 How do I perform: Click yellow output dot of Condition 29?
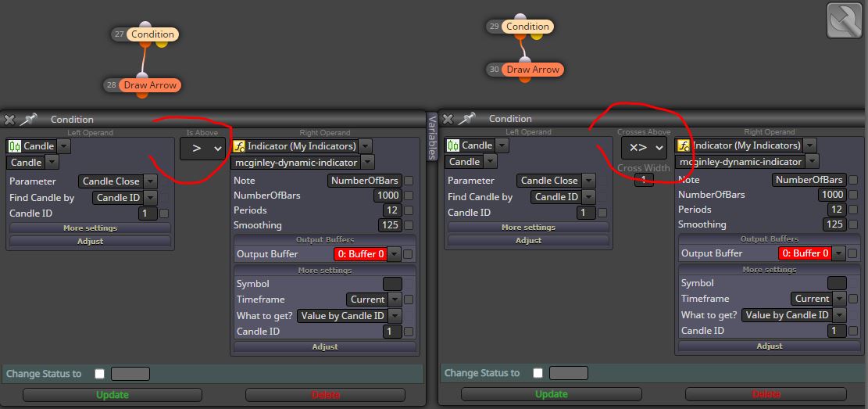537,35
